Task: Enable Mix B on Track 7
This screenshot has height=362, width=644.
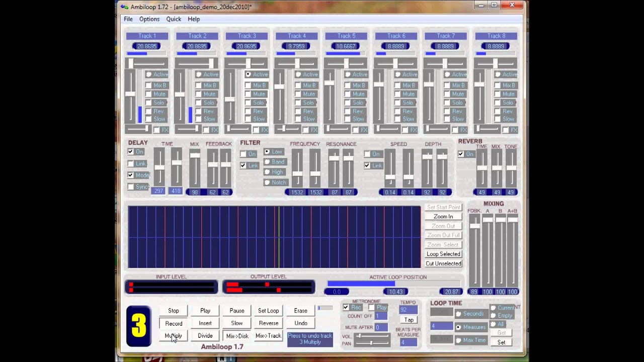Action: [447, 85]
